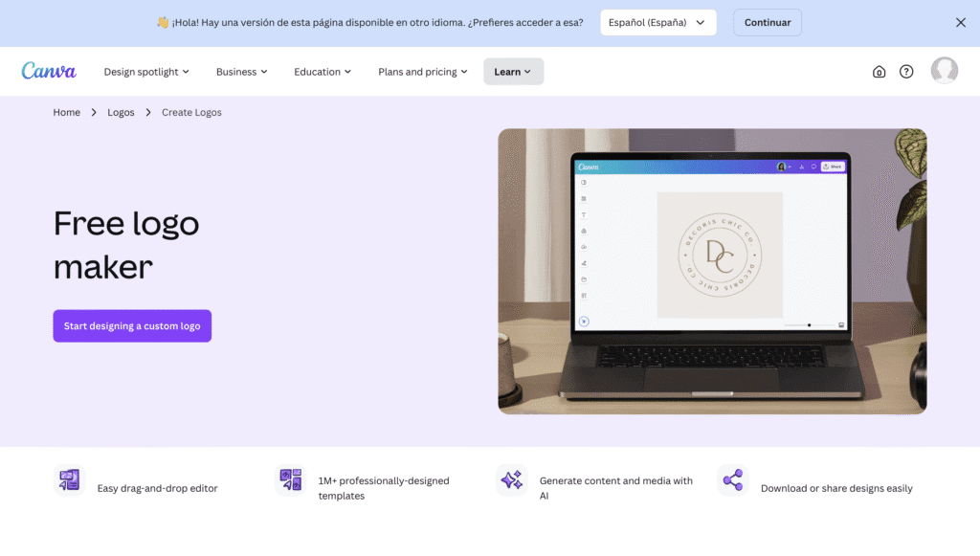The width and height of the screenshot is (980, 556).
Task: Open the Español (España) language dropdown
Action: [x=657, y=22]
